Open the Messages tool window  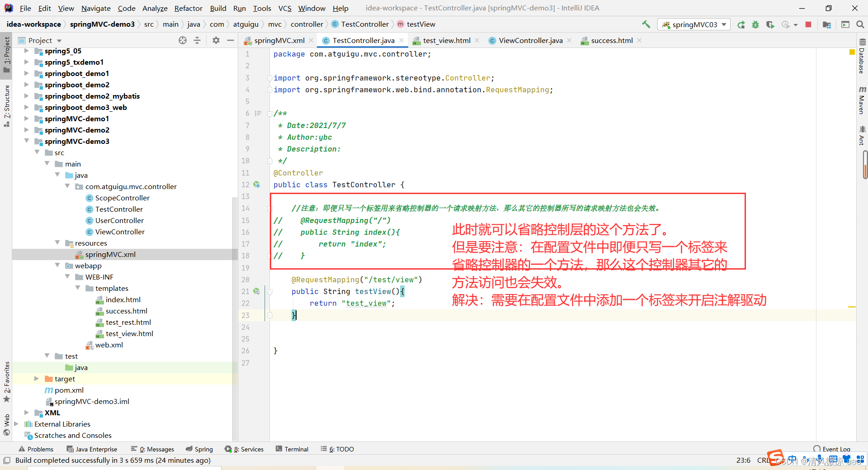pyautogui.click(x=152, y=449)
